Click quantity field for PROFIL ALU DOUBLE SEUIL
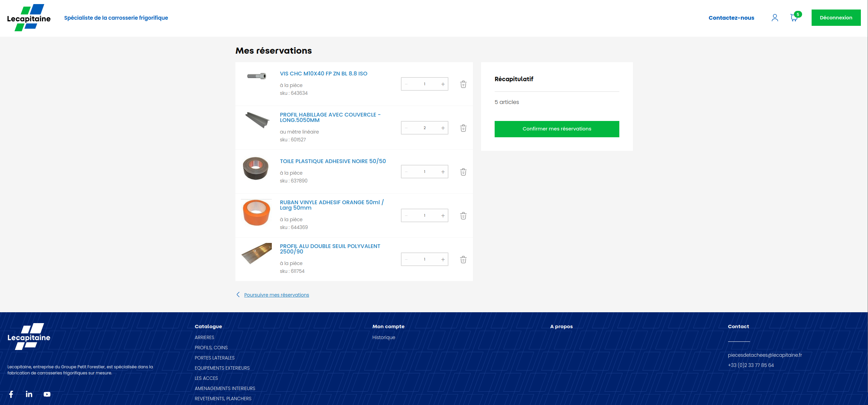868x405 pixels. click(x=425, y=260)
